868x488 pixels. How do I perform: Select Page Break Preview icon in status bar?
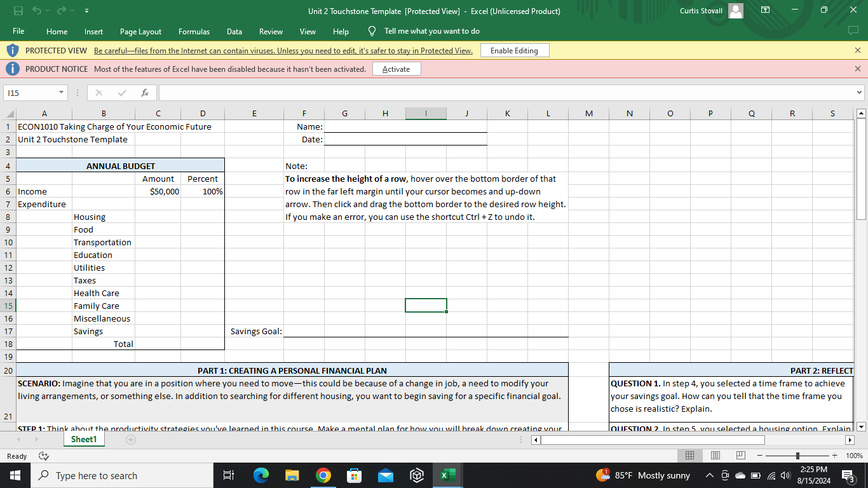coord(741,456)
